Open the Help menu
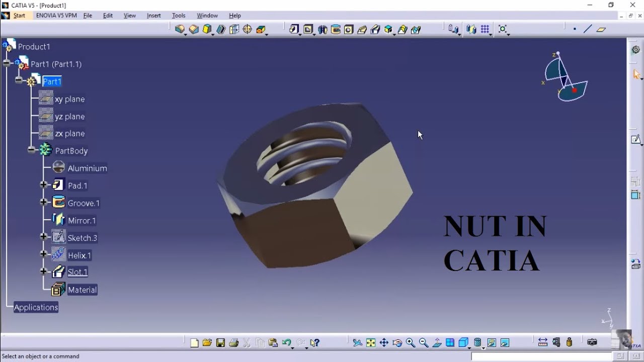This screenshot has width=644, height=362. tap(235, 16)
